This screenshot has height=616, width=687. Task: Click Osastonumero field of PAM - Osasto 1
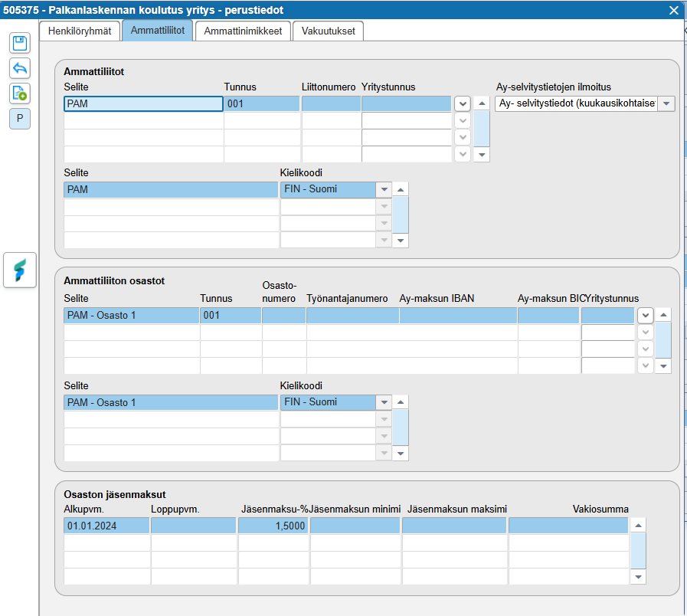(284, 315)
